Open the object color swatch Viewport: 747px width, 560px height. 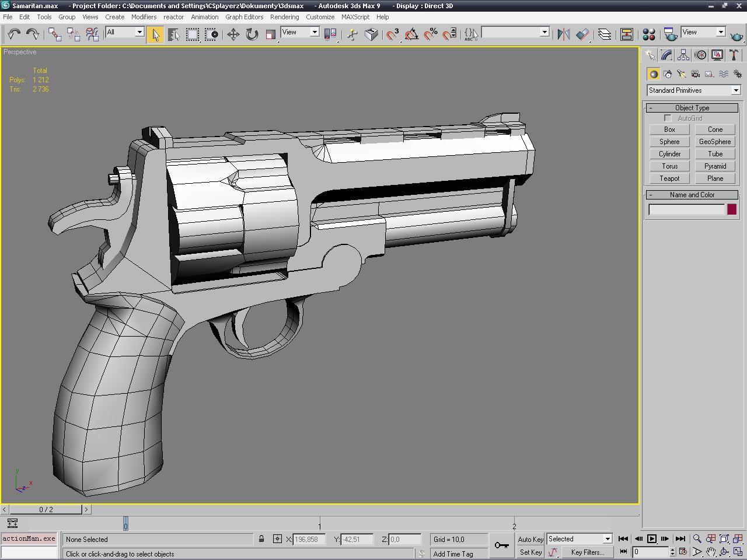point(732,209)
